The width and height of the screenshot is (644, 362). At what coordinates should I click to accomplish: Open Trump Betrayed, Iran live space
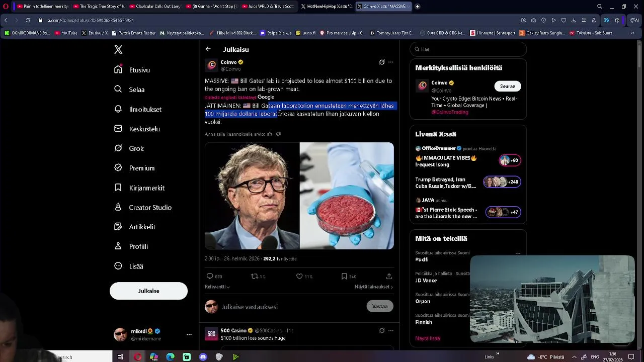(468, 182)
